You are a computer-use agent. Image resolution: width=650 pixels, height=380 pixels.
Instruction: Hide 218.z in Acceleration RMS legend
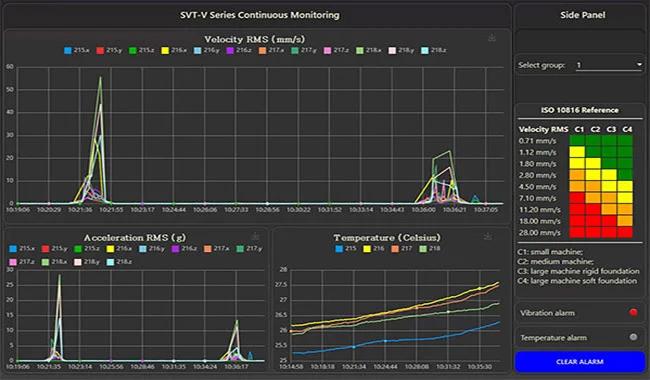pos(120,262)
